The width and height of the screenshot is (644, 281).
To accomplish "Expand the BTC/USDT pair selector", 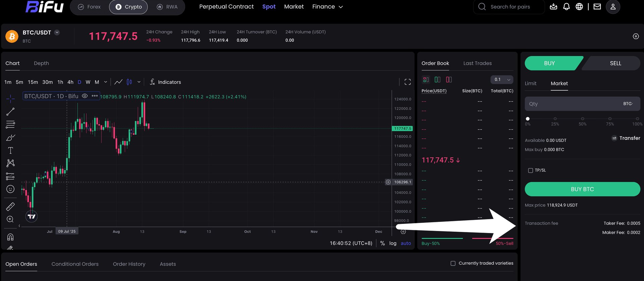I will [57, 33].
